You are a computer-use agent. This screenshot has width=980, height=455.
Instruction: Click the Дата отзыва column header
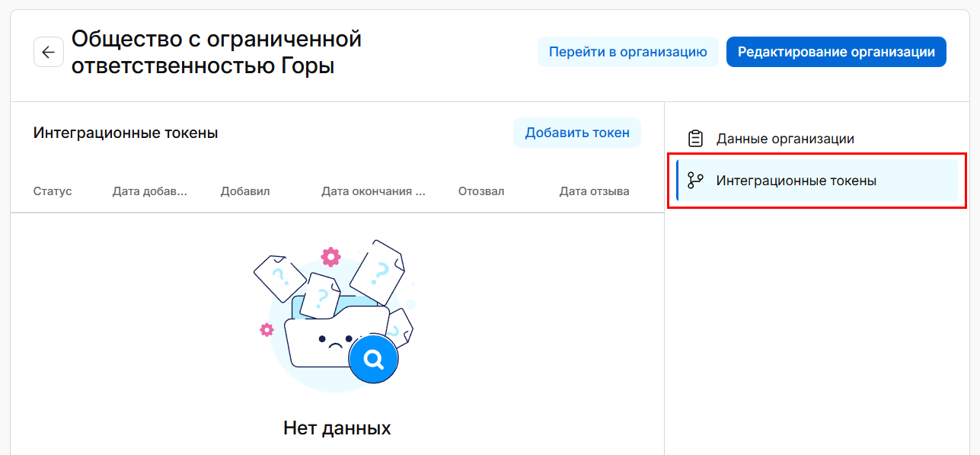coord(594,191)
